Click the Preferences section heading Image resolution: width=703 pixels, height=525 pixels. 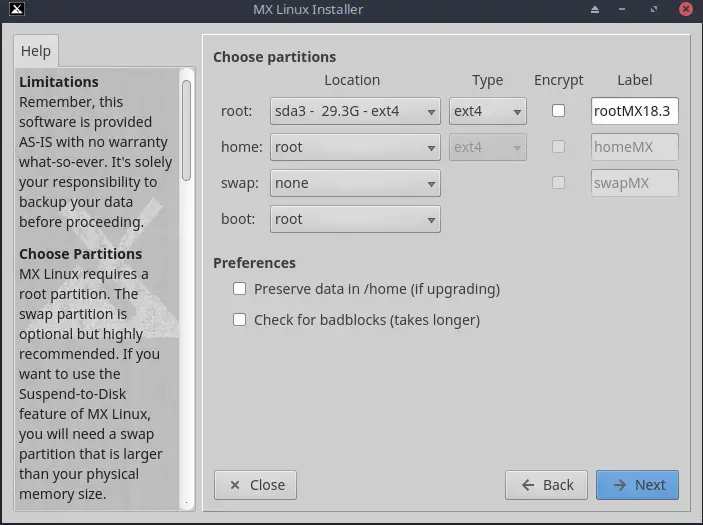(254, 263)
